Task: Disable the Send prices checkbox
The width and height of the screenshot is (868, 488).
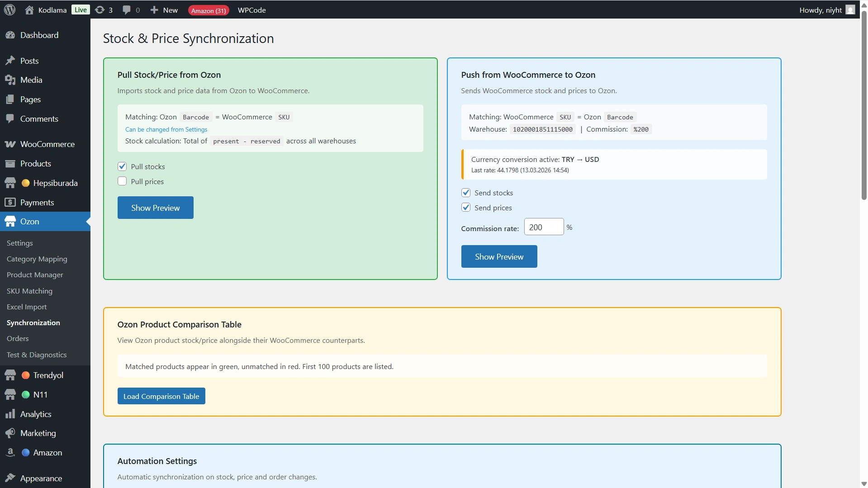Action: coord(466,208)
